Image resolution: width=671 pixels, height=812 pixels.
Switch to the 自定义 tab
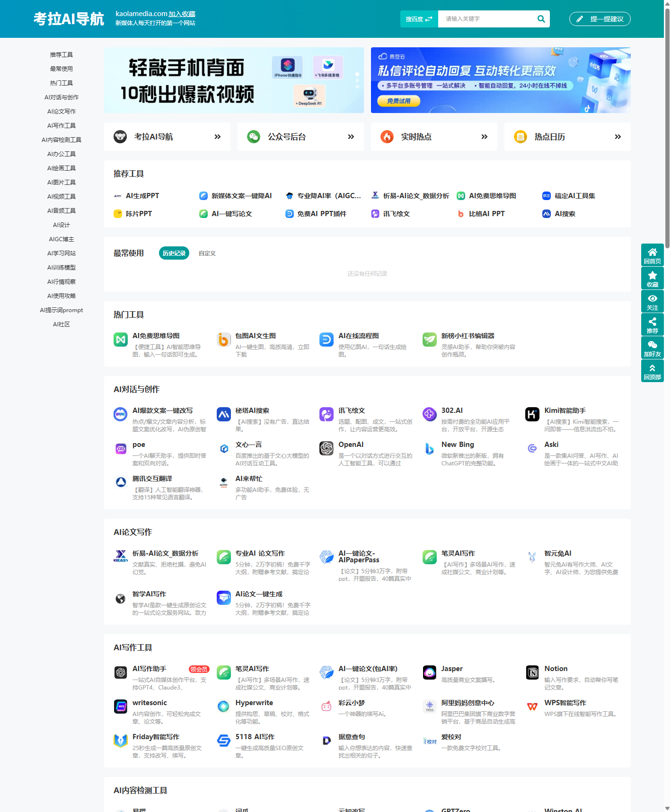(207, 253)
